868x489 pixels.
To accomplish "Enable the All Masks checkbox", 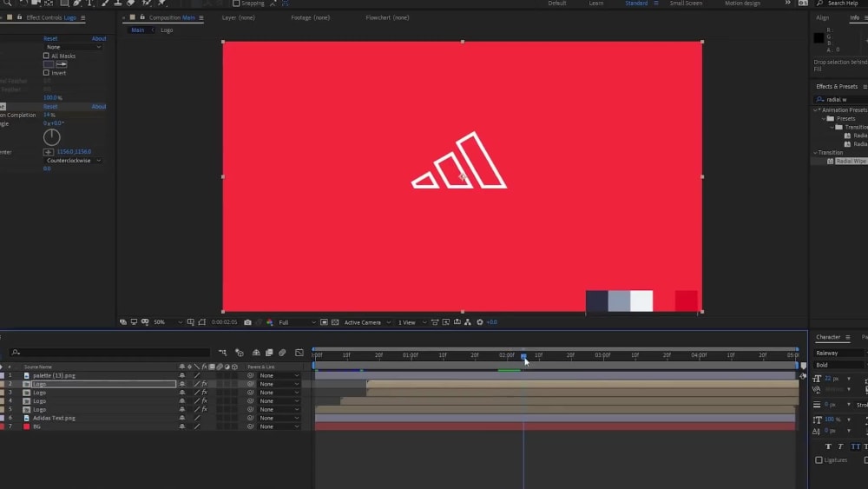I will pos(47,56).
